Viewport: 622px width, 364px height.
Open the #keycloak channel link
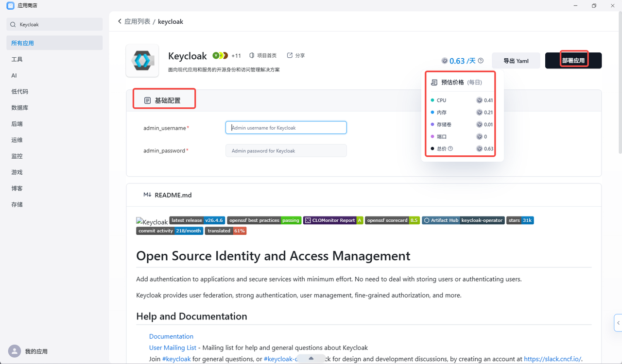[x=176, y=359]
